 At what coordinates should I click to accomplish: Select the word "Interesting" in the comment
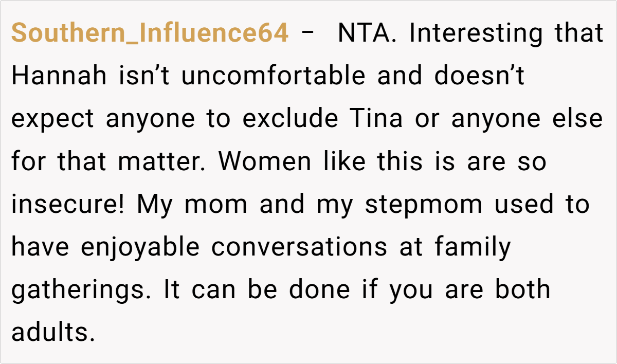pos(476,33)
